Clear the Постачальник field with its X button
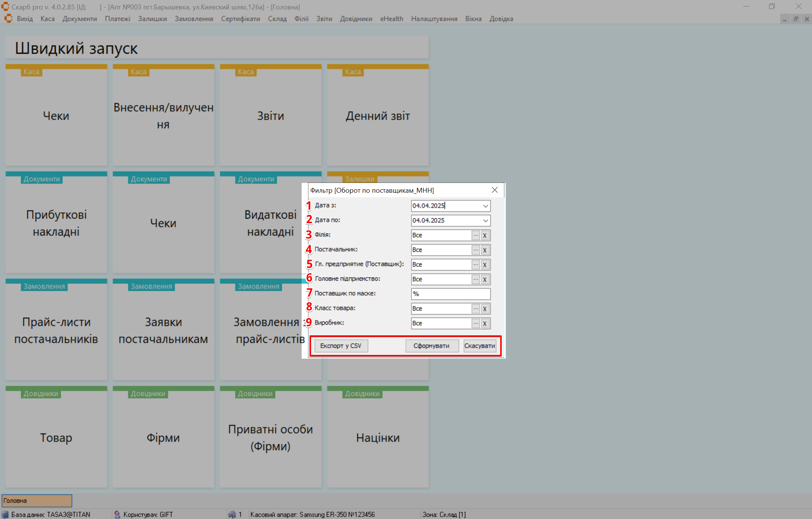The image size is (812, 519). (x=485, y=250)
